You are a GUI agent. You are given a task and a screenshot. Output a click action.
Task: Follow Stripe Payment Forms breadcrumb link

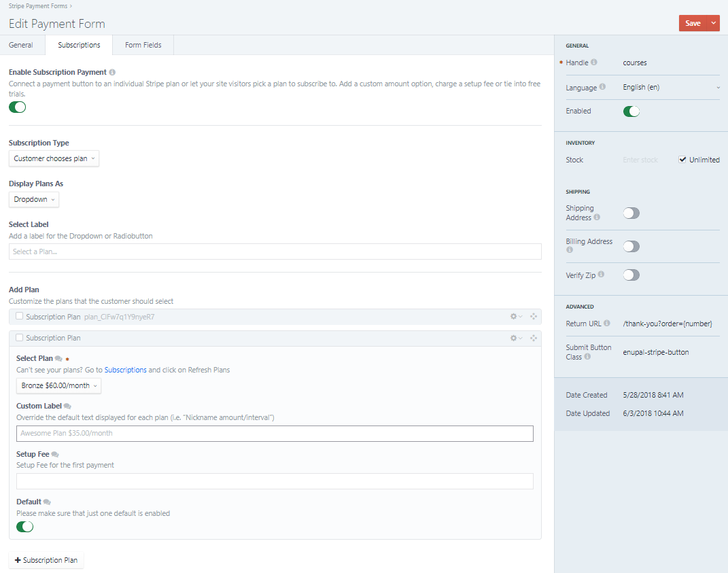pyautogui.click(x=38, y=6)
